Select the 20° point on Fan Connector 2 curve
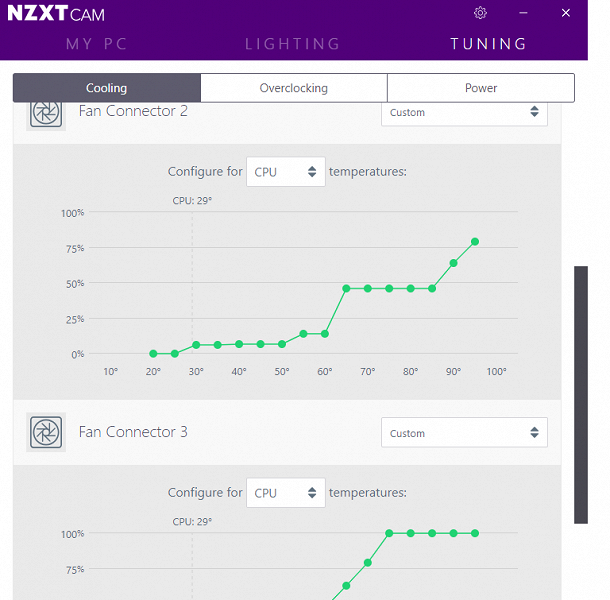The height and width of the screenshot is (600, 610). pyautogui.click(x=153, y=353)
